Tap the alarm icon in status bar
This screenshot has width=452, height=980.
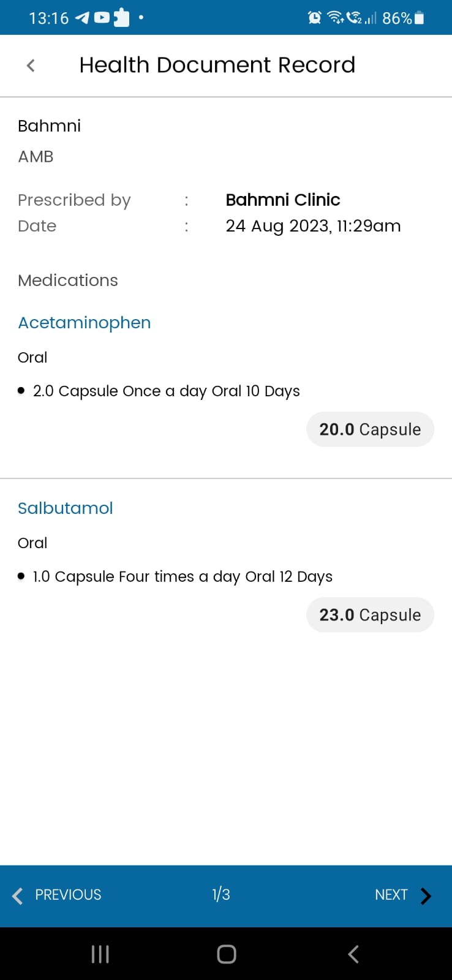314,18
